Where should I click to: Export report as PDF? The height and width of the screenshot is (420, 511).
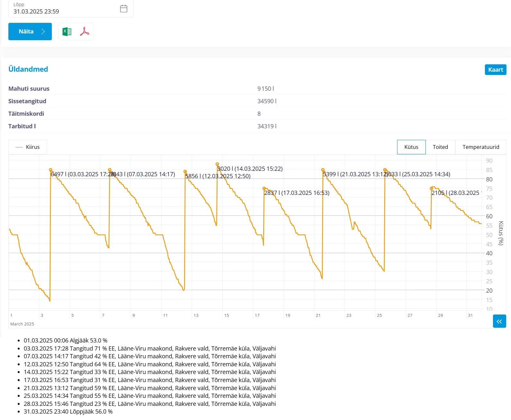[x=85, y=32]
